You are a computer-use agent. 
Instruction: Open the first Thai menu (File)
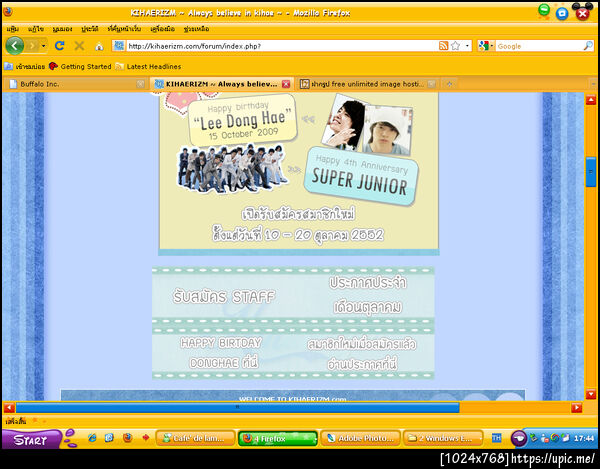tap(13, 29)
